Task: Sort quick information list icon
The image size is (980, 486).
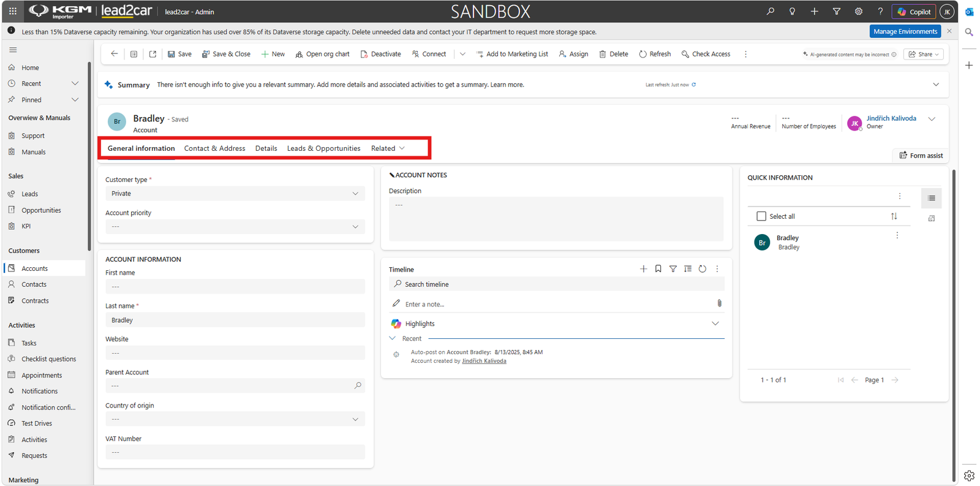Action: pos(894,216)
